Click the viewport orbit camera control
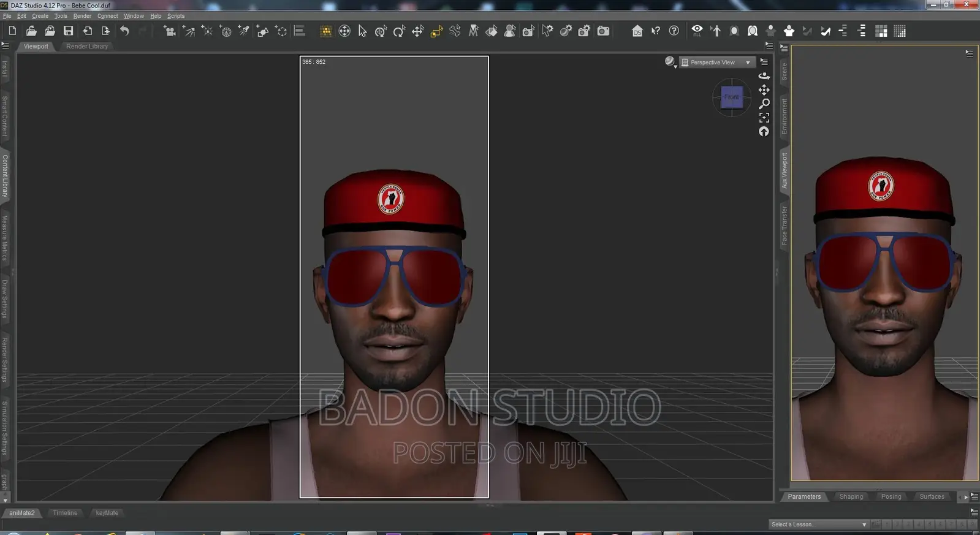This screenshot has height=535, width=980. click(764, 76)
